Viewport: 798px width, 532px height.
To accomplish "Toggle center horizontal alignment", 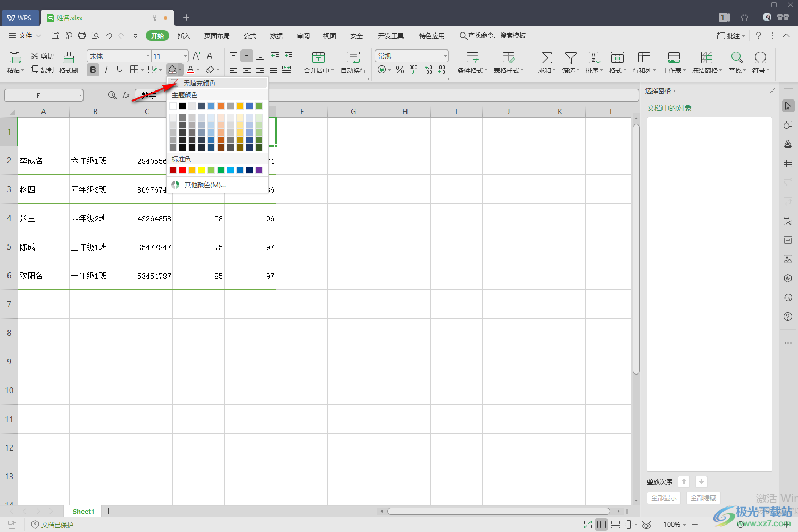I will tap(247, 70).
